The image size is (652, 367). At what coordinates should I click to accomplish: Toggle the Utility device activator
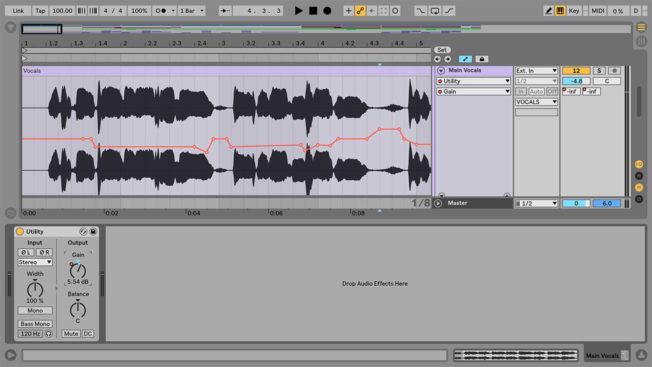click(20, 232)
